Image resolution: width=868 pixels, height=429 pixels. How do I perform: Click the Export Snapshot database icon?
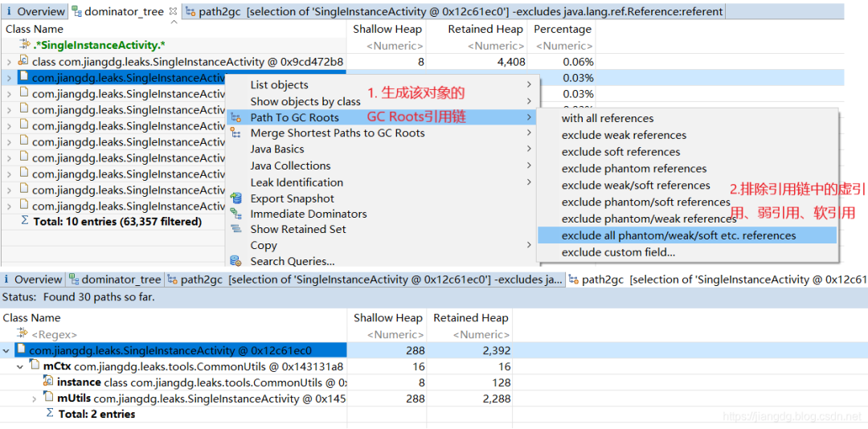coord(236,198)
